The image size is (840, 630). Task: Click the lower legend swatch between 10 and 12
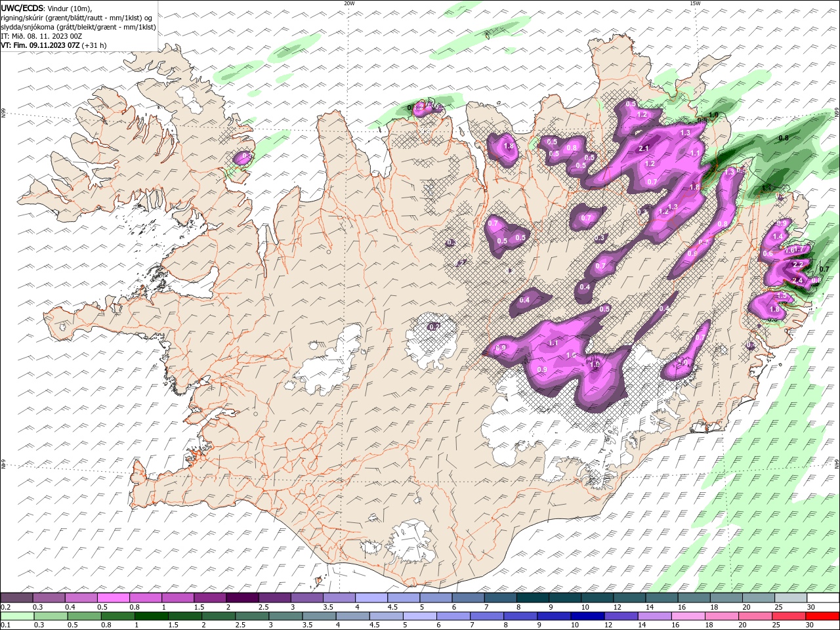tap(588, 616)
